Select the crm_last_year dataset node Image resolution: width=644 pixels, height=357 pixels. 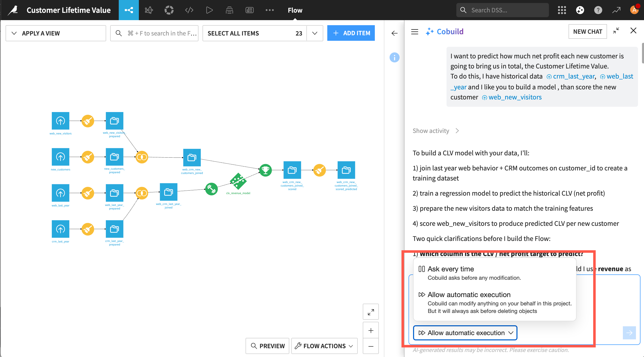tap(60, 229)
